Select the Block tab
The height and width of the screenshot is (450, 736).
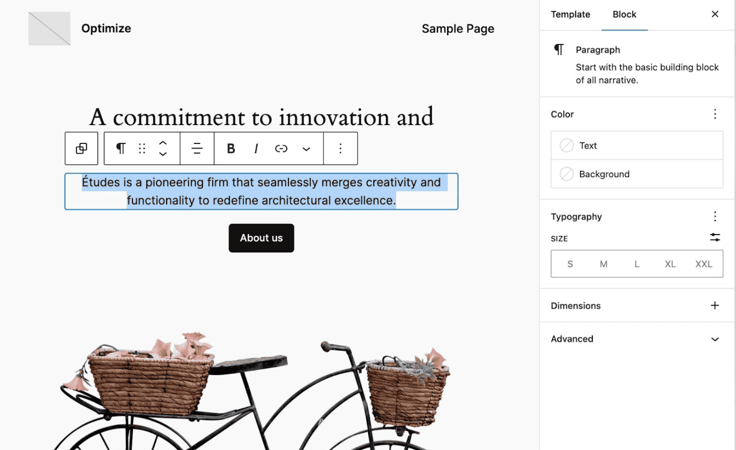[x=624, y=15]
